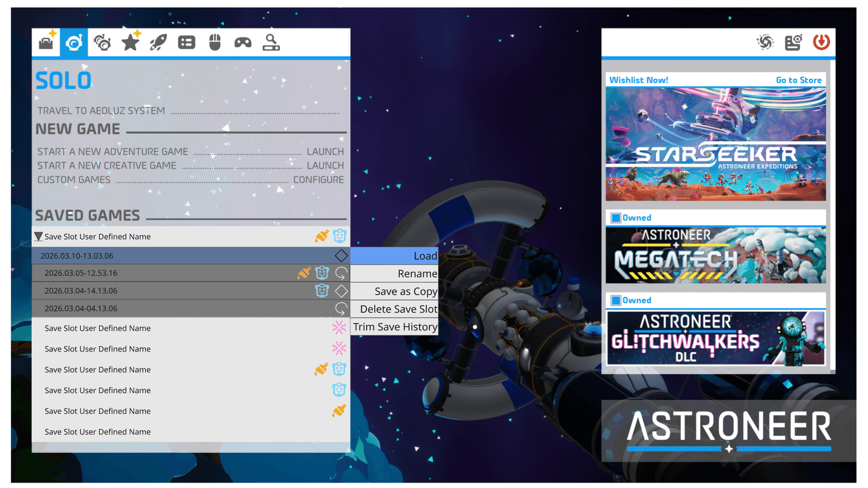
Task: Choose Delete Save Slot from the context menu
Action: [394, 309]
